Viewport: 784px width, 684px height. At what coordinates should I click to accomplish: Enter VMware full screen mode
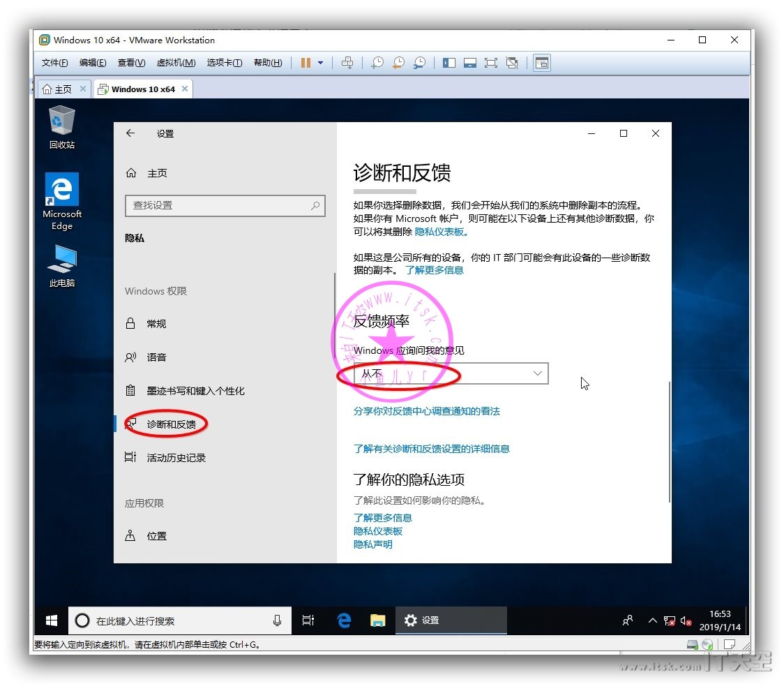[491, 63]
